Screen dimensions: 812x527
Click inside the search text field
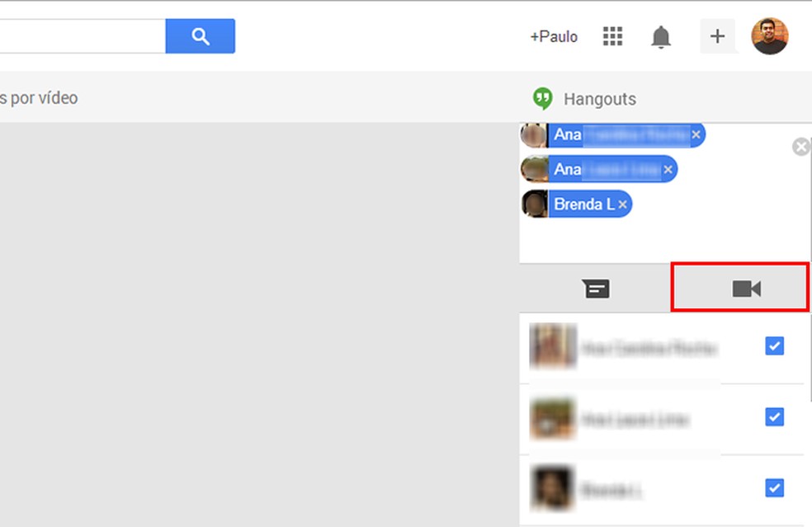point(83,36)
